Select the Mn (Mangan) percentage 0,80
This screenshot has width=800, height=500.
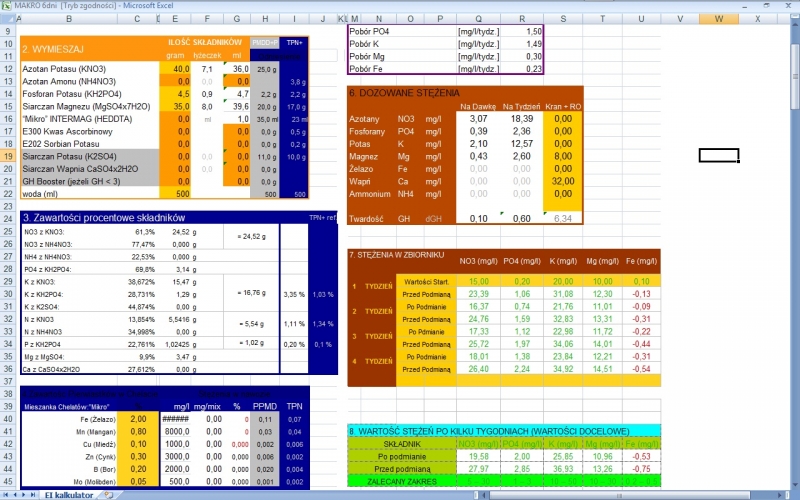click(x=138, y=432)
